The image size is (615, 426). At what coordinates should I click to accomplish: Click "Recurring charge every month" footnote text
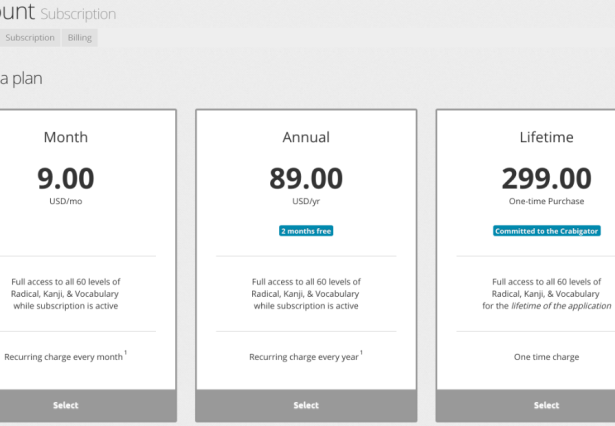pos(64,356)
